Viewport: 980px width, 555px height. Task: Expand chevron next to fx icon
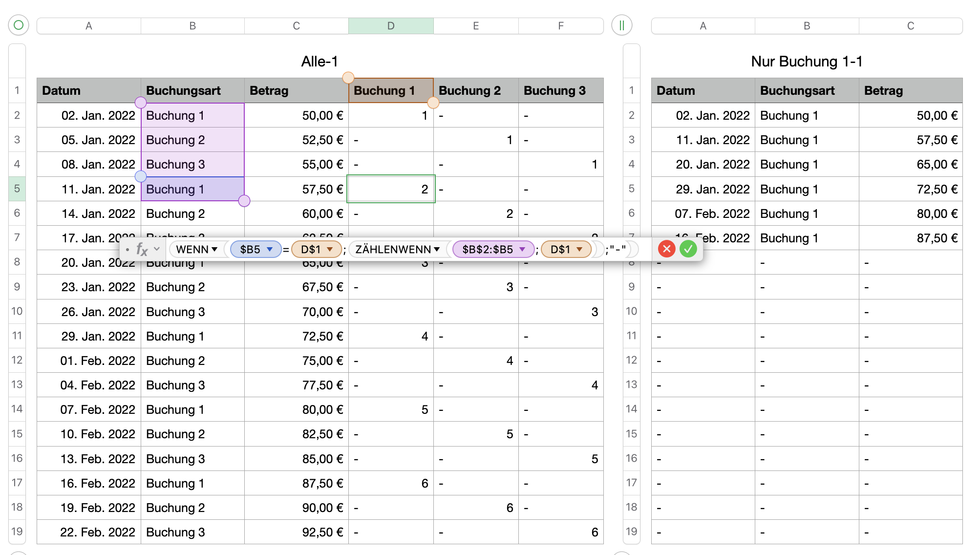157,249
